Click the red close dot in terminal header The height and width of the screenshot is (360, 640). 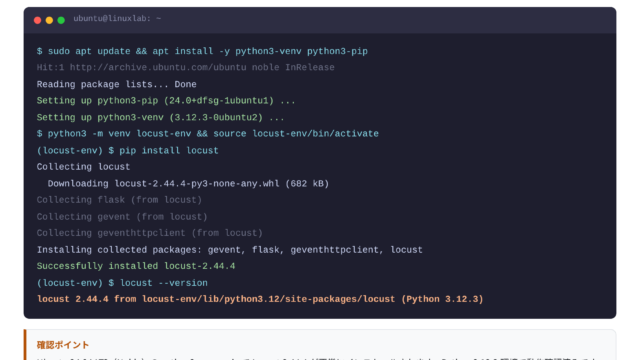[38, 20]
